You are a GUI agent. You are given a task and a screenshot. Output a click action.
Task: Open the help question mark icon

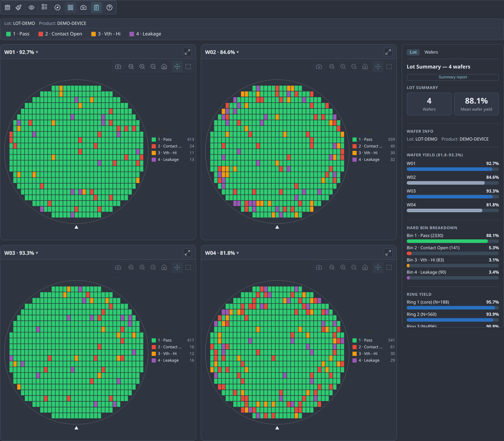[x=109, y=7]
